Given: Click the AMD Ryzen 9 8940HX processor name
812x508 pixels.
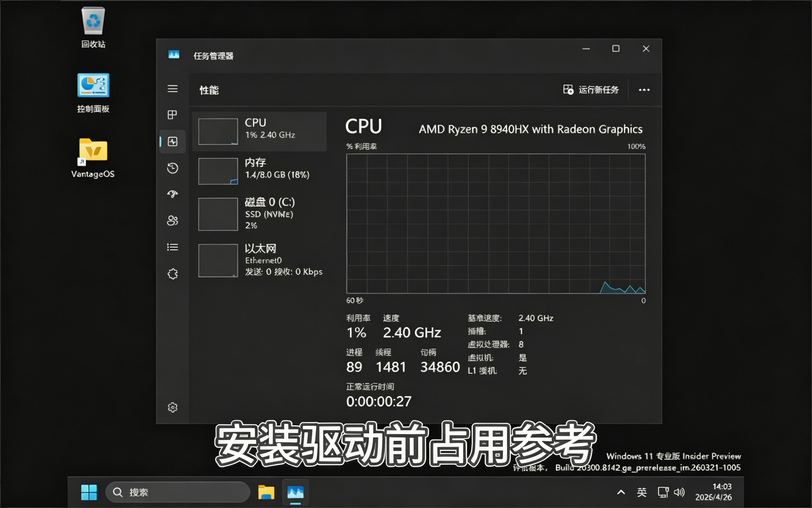Looking at the screenshot, I should [x=530, y=129].
